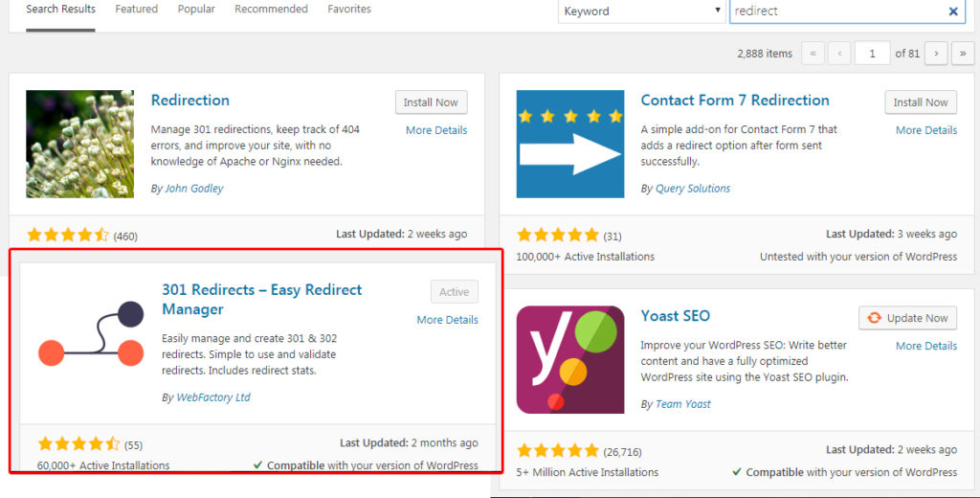Viewport: 980px width, 498px height.
Task: Click the current page number field
Action: pos(872,54)
